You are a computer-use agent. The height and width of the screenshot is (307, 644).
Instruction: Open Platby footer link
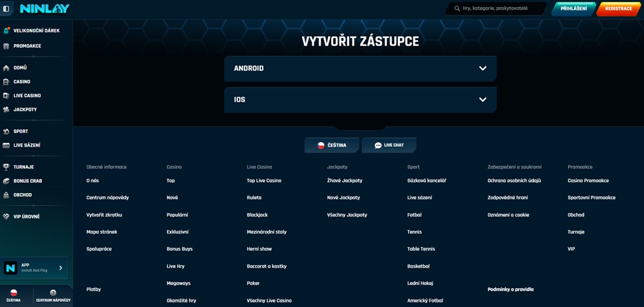93,290
